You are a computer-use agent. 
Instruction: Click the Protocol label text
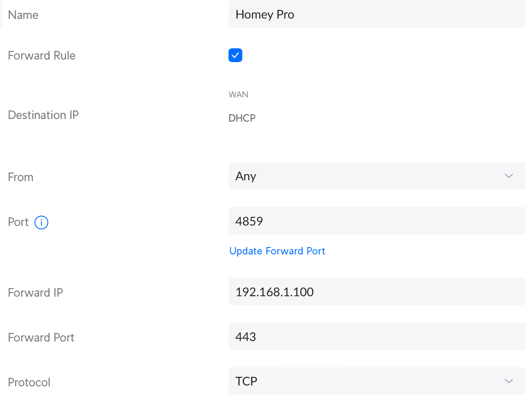pyautogui.click(x=29, y=382)
